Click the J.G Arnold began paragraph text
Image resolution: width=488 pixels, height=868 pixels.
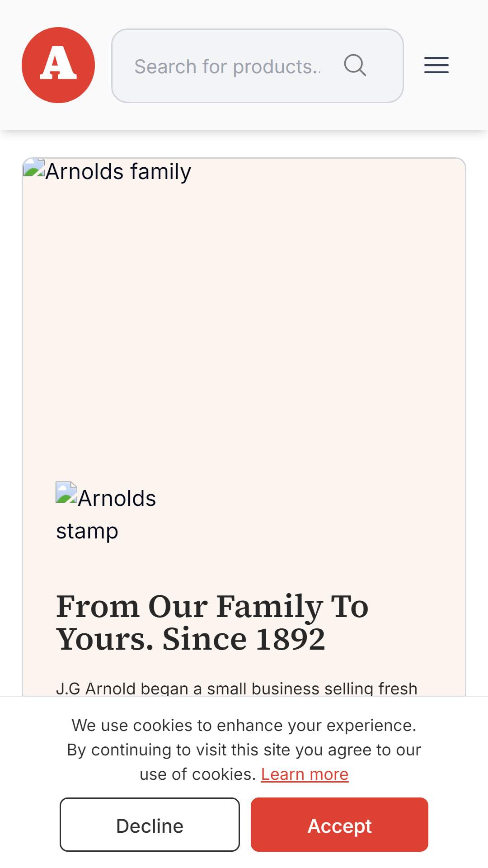237,689
